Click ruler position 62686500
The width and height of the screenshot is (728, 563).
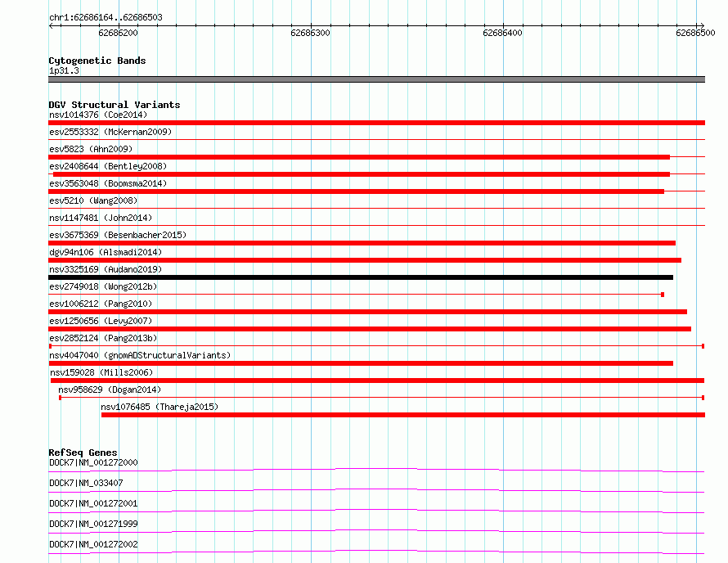point(695,33)
